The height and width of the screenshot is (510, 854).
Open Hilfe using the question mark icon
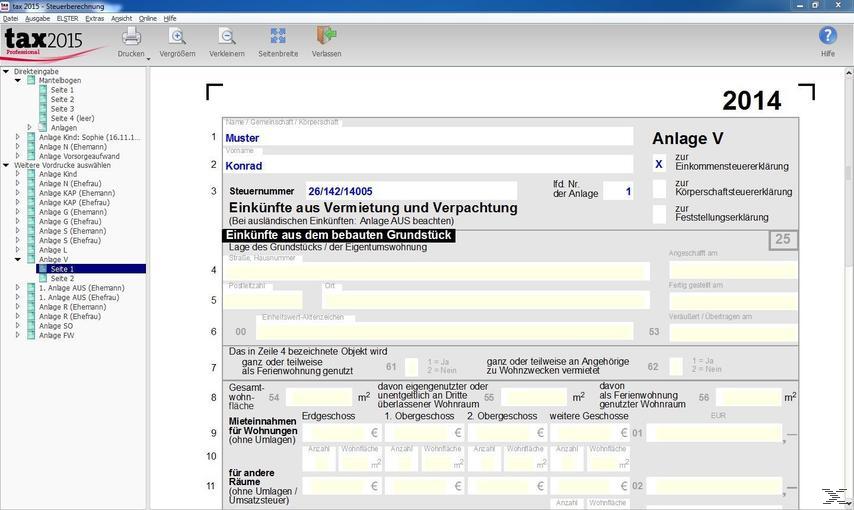pos(827,37)
